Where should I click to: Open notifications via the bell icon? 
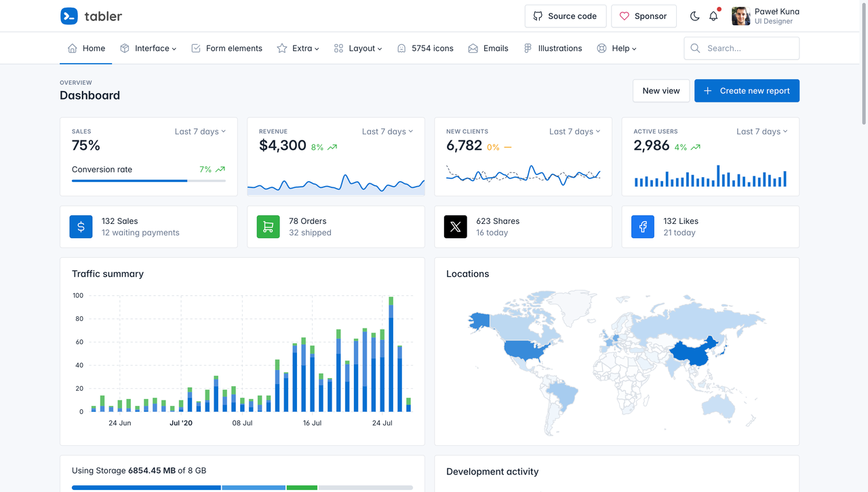coord(713,16)
